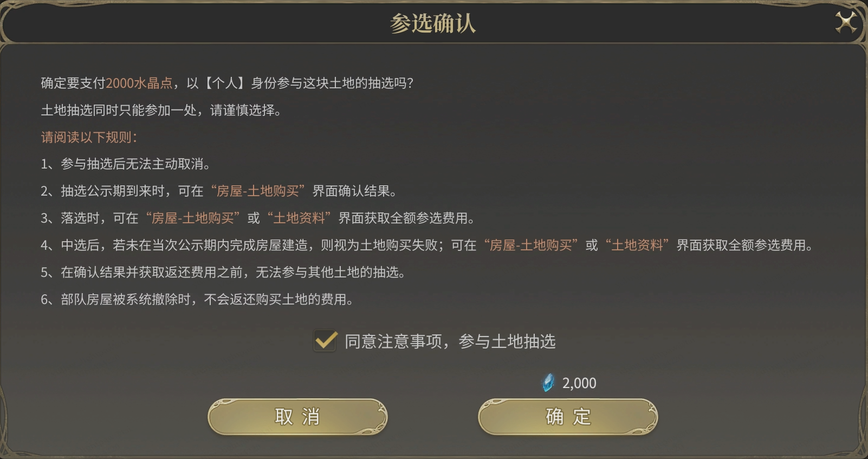868x459 pixels.
Task: Click the 参选确认 dialog title
Action: (x=433, y=24)
